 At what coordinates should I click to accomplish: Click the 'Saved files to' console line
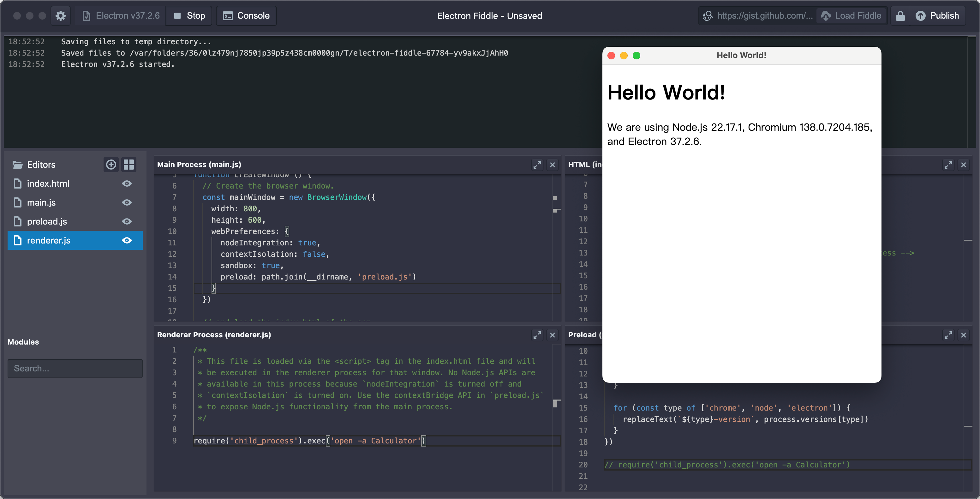(284, 53)
